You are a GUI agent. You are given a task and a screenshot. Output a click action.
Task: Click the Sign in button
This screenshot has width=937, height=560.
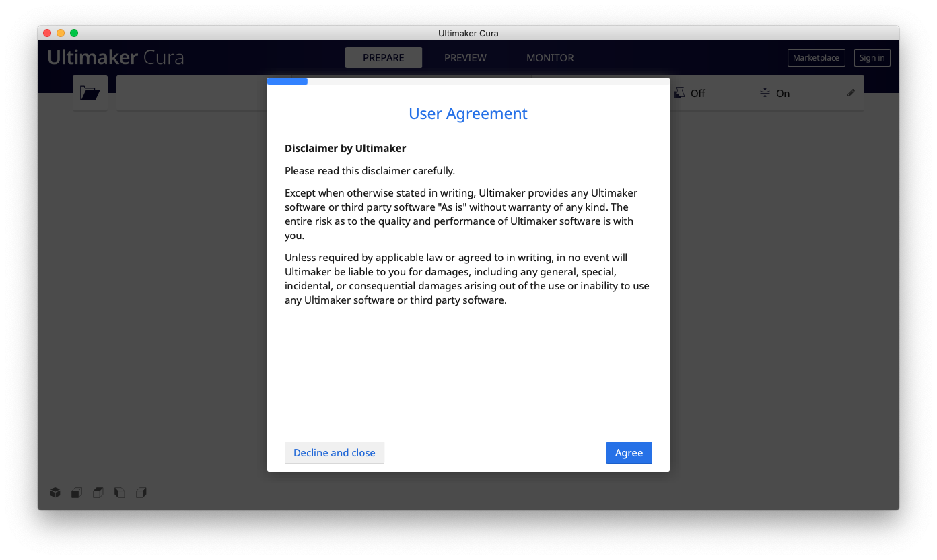872,58
